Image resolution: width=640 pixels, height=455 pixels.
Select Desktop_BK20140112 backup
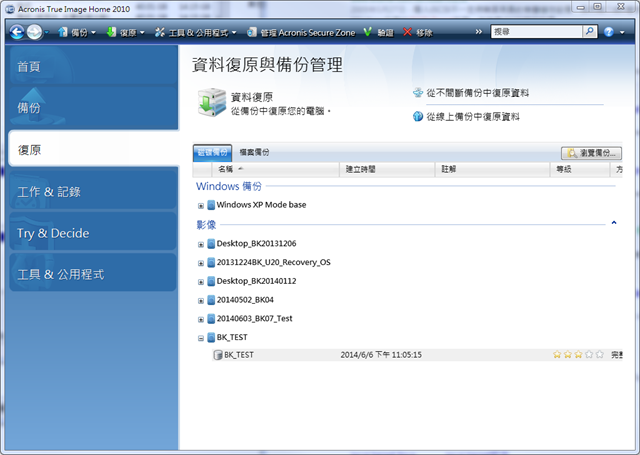(x=256, y=281)
